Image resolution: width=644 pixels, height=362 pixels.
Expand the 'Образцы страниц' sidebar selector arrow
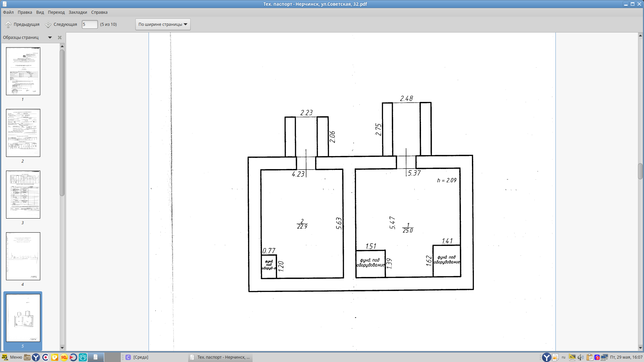(50, 38)
